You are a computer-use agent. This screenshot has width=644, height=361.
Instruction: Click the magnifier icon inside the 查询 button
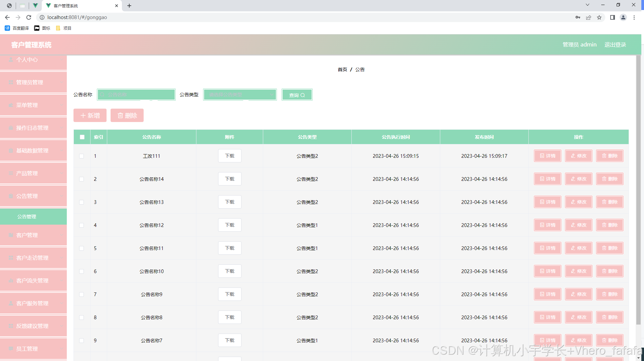coord(303,95)
